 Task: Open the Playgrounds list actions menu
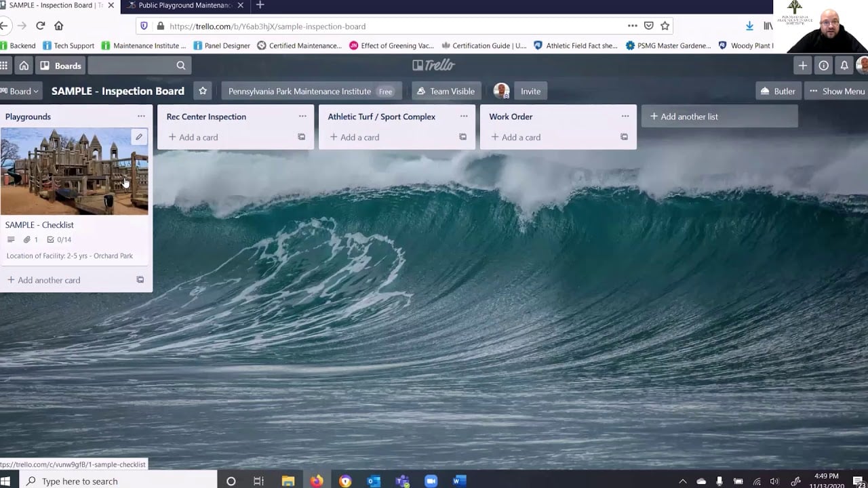141,116
